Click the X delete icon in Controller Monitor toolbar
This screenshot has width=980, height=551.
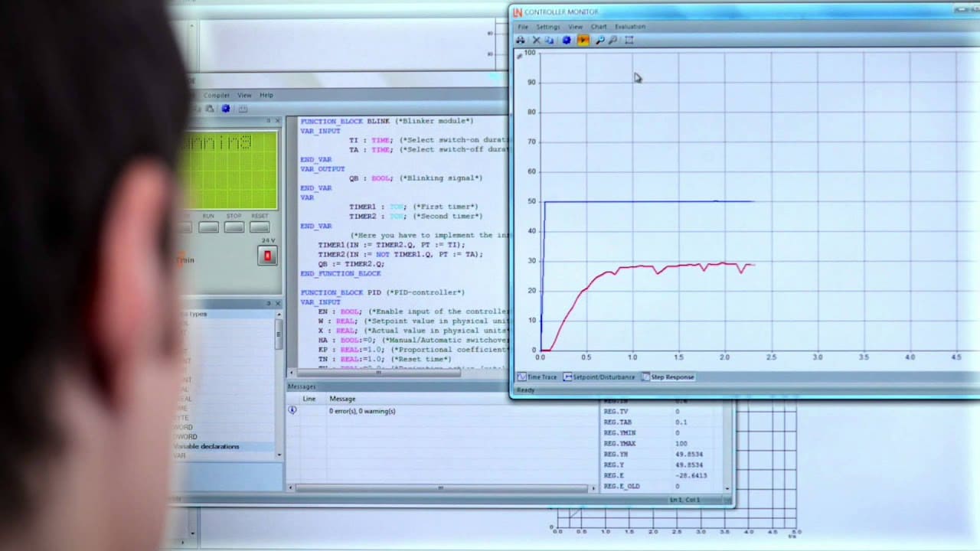[x=536, y=40]
